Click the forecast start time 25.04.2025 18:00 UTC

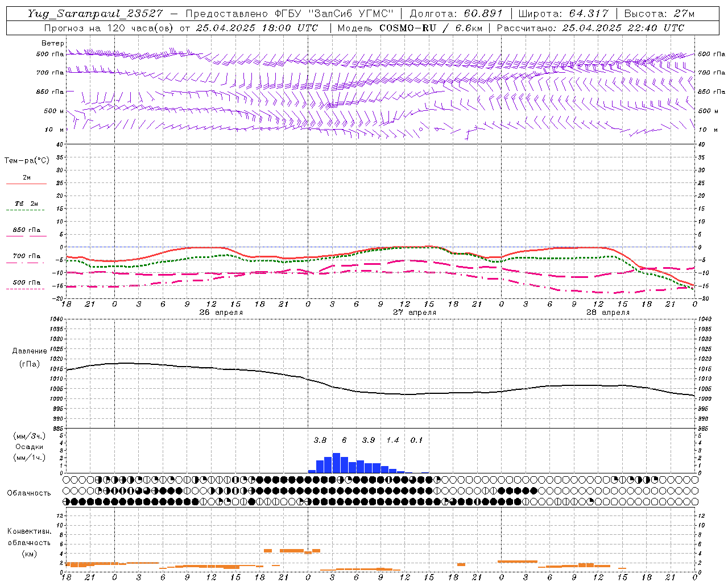click(x=257, y=28)
